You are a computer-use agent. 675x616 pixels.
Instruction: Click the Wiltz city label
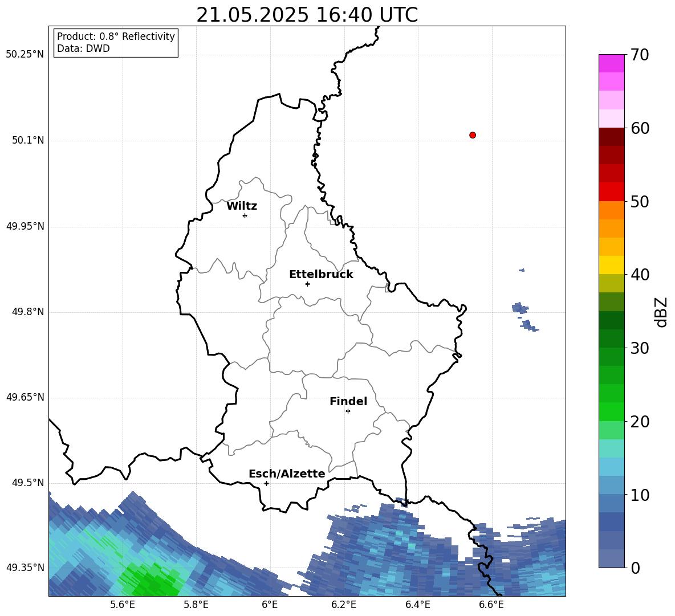click(242, 206)
